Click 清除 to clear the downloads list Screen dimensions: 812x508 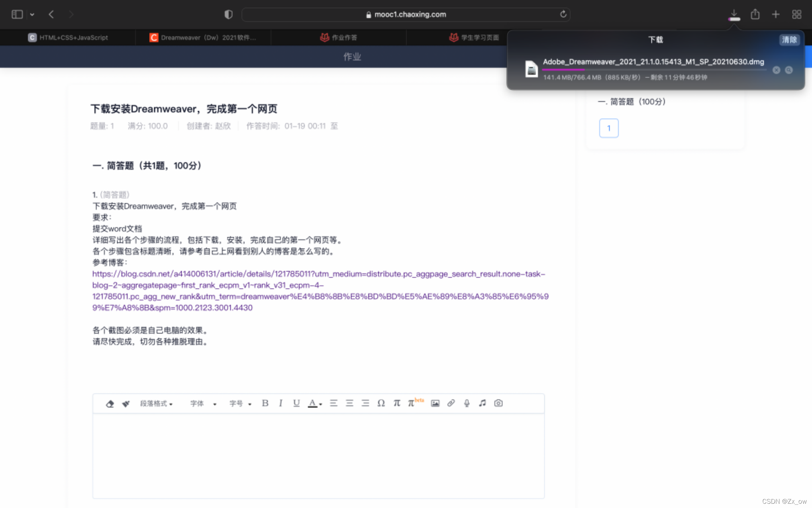[789, 40]
